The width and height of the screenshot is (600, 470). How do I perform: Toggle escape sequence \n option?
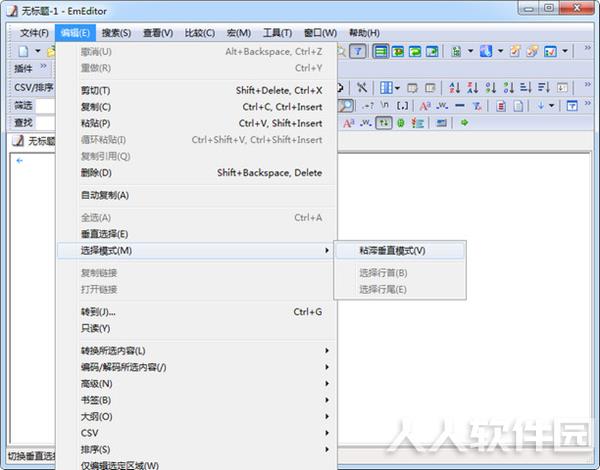[x=385, y=105]
